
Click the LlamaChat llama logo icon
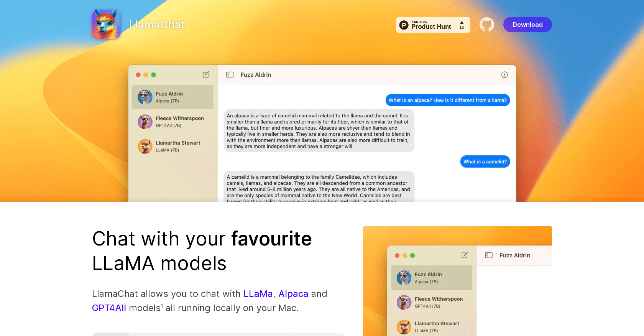coord(106,24)
